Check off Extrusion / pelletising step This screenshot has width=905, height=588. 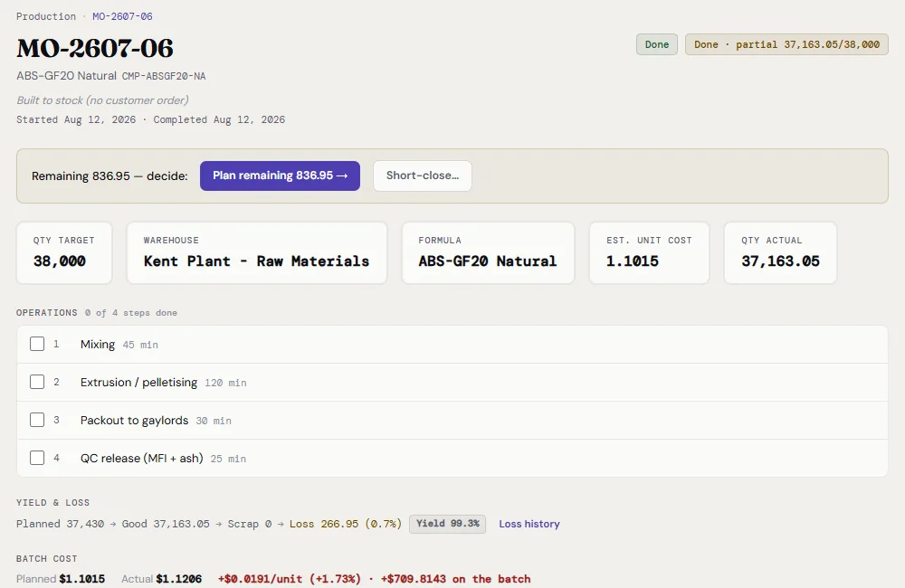[37, 382]
